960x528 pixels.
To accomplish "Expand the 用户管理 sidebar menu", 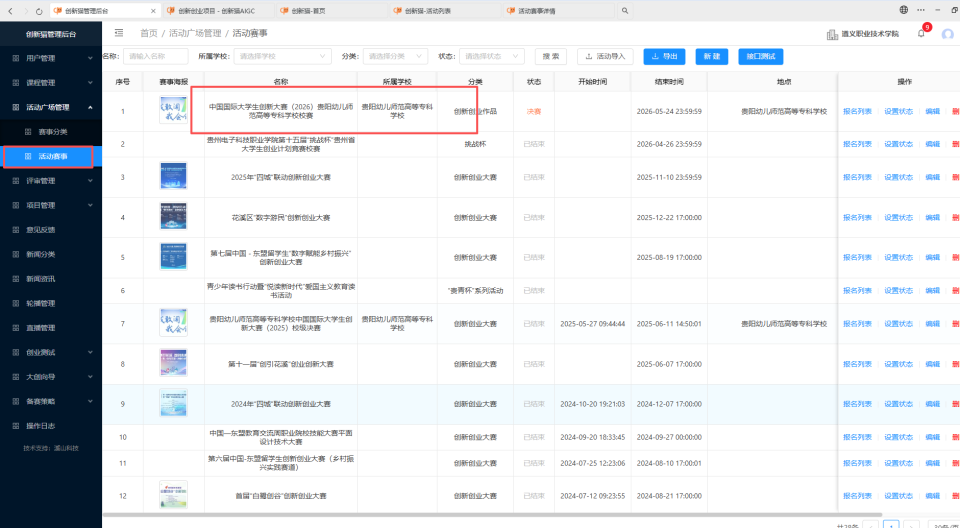I will 51,58.
